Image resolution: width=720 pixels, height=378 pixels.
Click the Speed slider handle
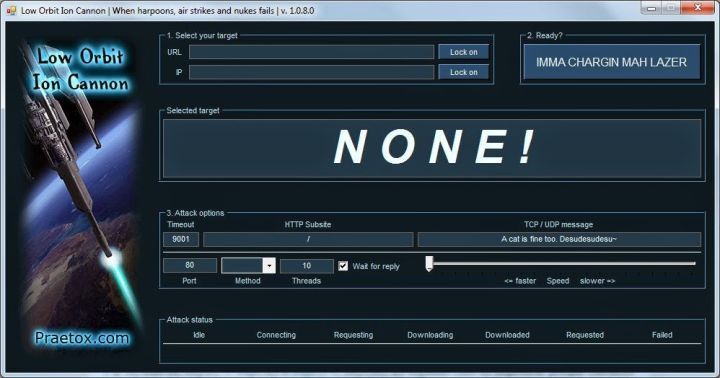pyautogui.click(x=429, y=264)
